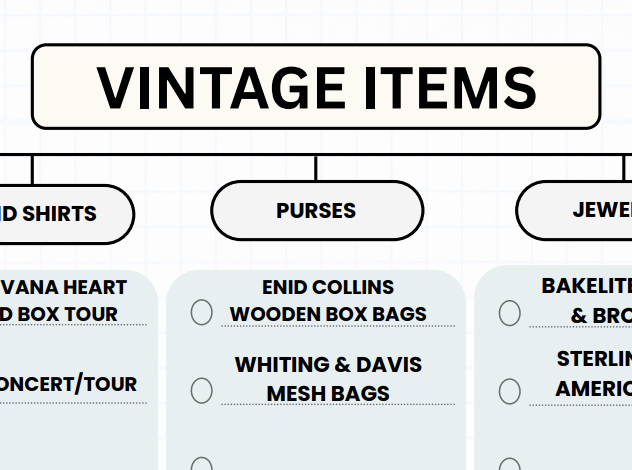The image size is (632, 470).
Task: Mark the empty third circle under Purses
Action: tap(201, 465)
